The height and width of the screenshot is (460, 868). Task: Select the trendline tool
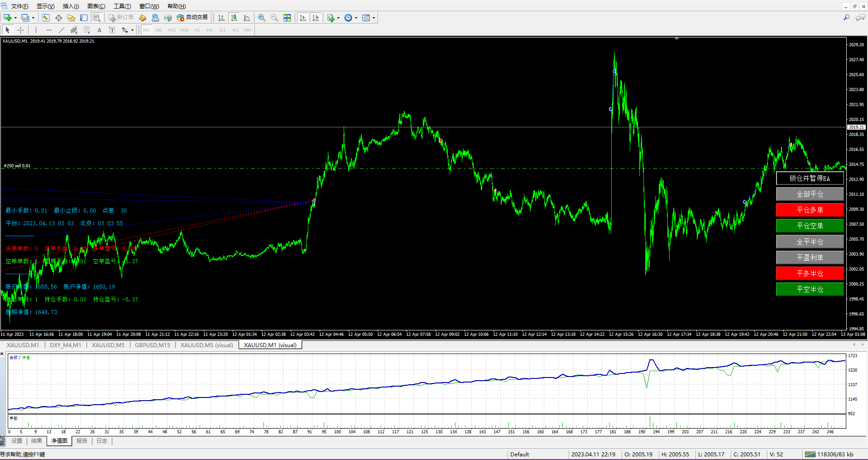coord(61,30)
